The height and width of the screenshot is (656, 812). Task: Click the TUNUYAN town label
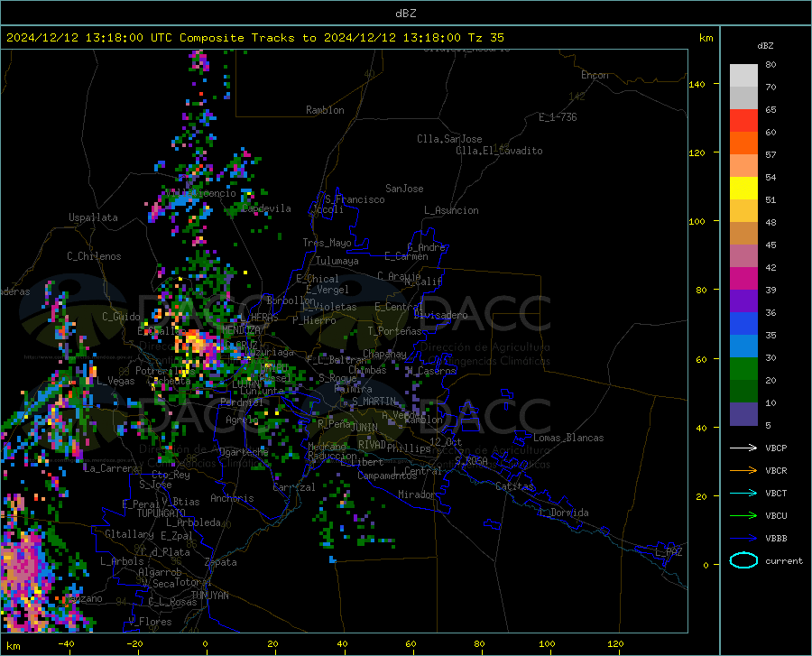click(209, 595)
